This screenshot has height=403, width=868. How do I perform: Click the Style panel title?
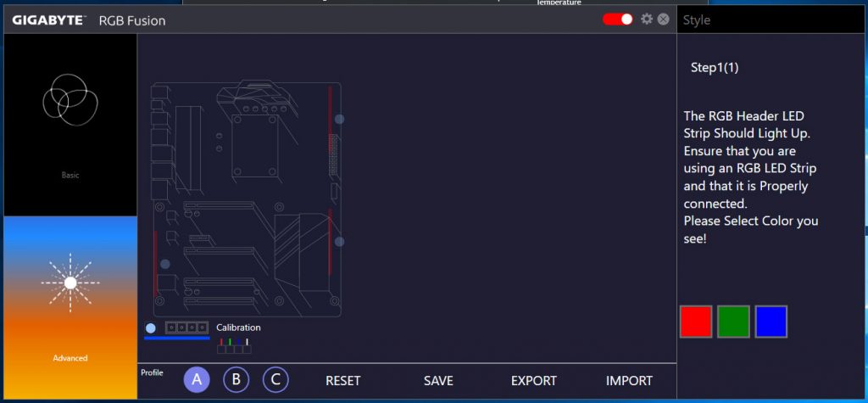[x=697, y=20]
